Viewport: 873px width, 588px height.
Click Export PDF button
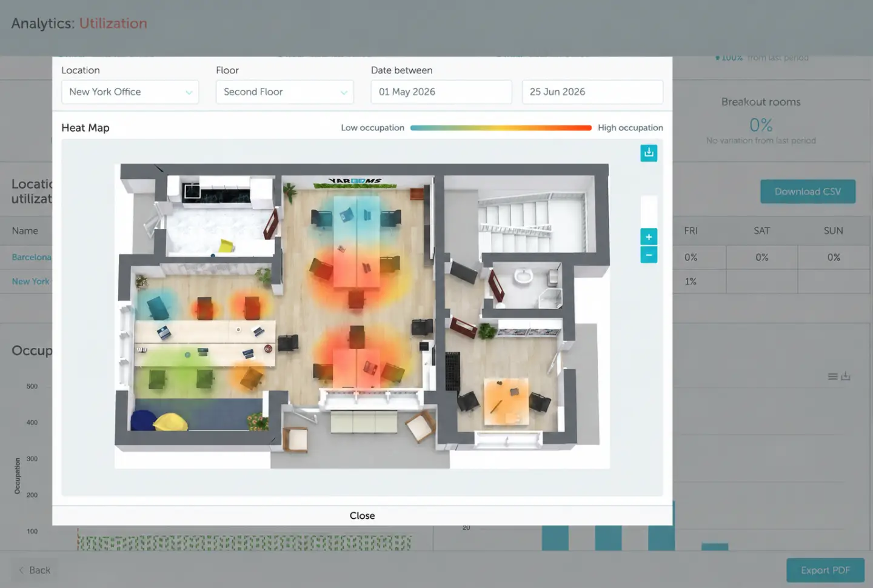(x=825, y=570)
